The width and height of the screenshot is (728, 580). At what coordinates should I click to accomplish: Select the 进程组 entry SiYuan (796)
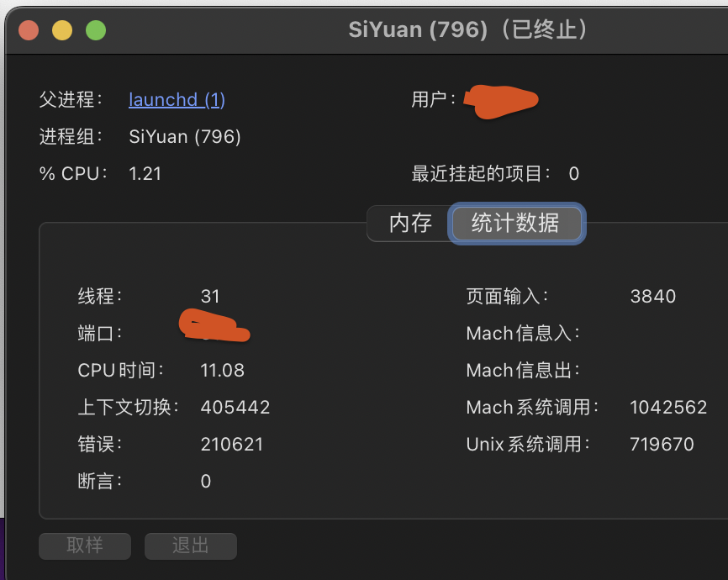click(184, 136)
